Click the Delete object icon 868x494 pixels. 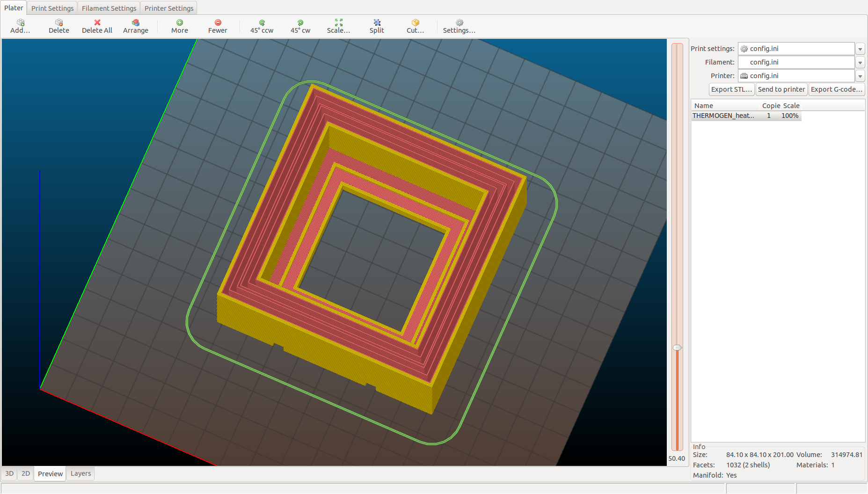tap(59, 23)
